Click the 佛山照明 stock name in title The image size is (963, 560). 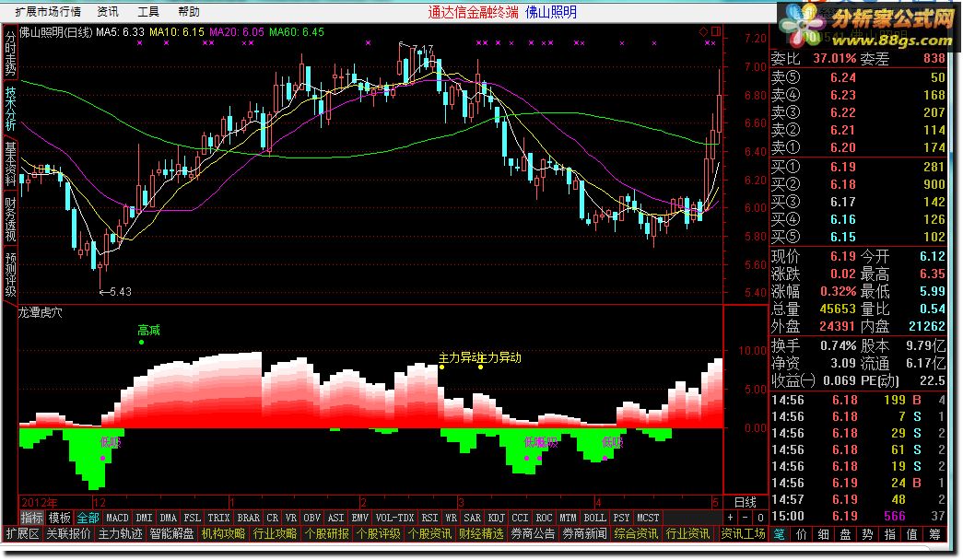pyautogui.click(x=551, y=12)
